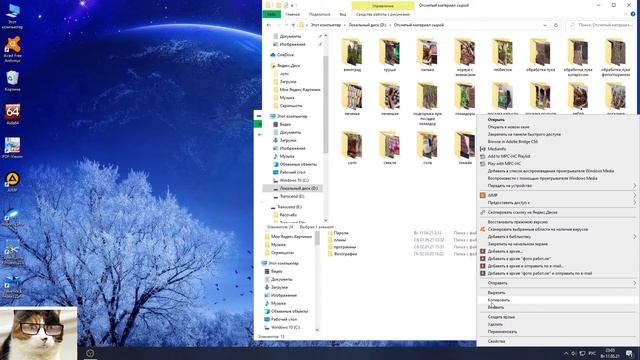This screenshot has width=640, height=360.
Task: Open the обработка лука купоросом folder
Action: 578,57
